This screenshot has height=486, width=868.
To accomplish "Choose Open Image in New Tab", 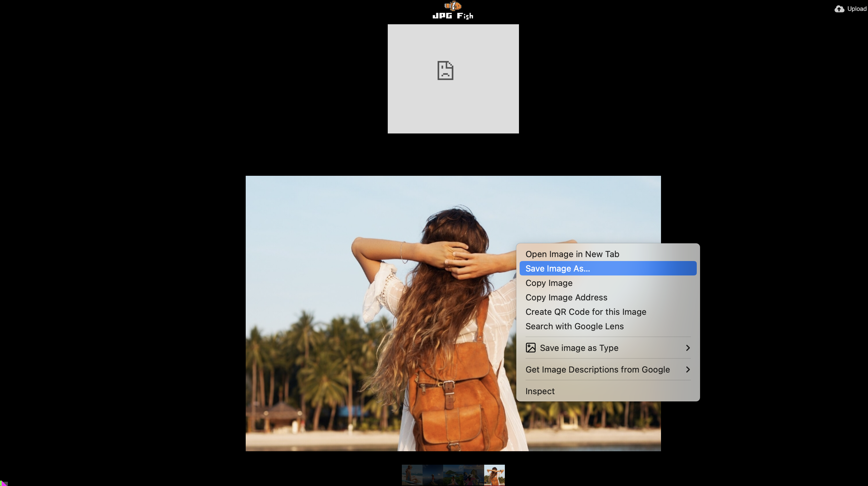I will [572, 254].
